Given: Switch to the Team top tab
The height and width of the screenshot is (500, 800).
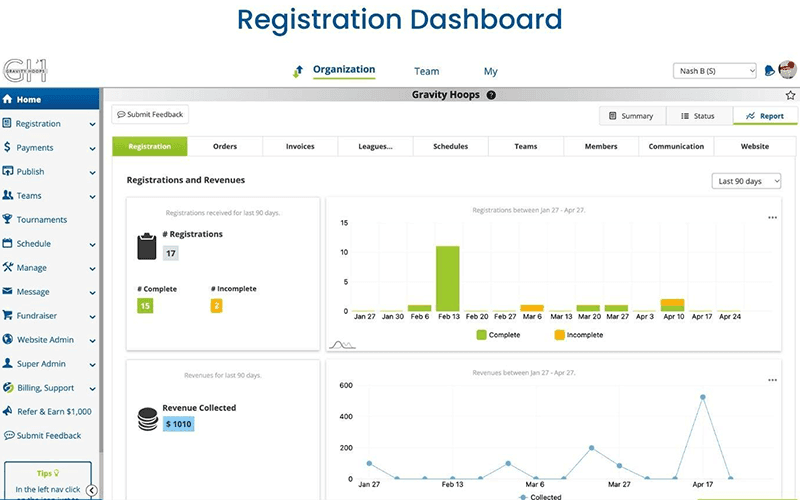Looking at the screenshot, I should click(x=427, y=71).
